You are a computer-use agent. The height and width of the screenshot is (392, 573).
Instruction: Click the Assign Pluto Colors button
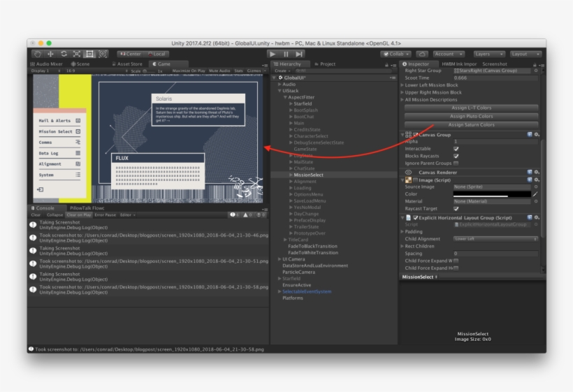click(x=471, y=116)
